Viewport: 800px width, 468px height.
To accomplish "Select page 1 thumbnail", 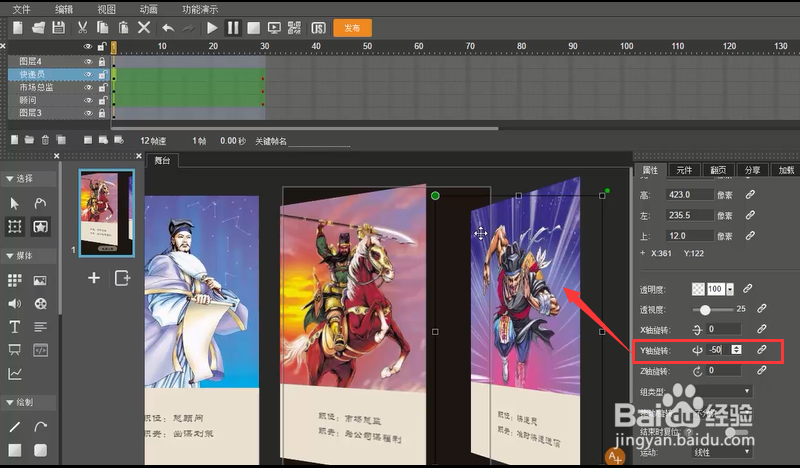I will click(x=107, y=213).
